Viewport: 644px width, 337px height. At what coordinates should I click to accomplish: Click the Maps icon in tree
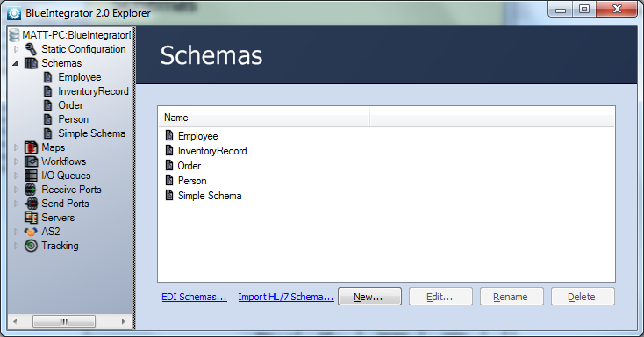point(31,147)
